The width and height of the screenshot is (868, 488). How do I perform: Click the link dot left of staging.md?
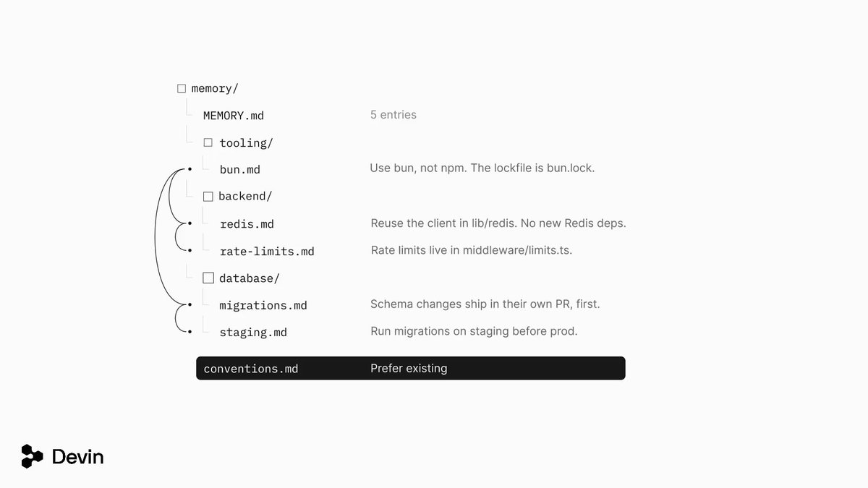pos(190,332)
